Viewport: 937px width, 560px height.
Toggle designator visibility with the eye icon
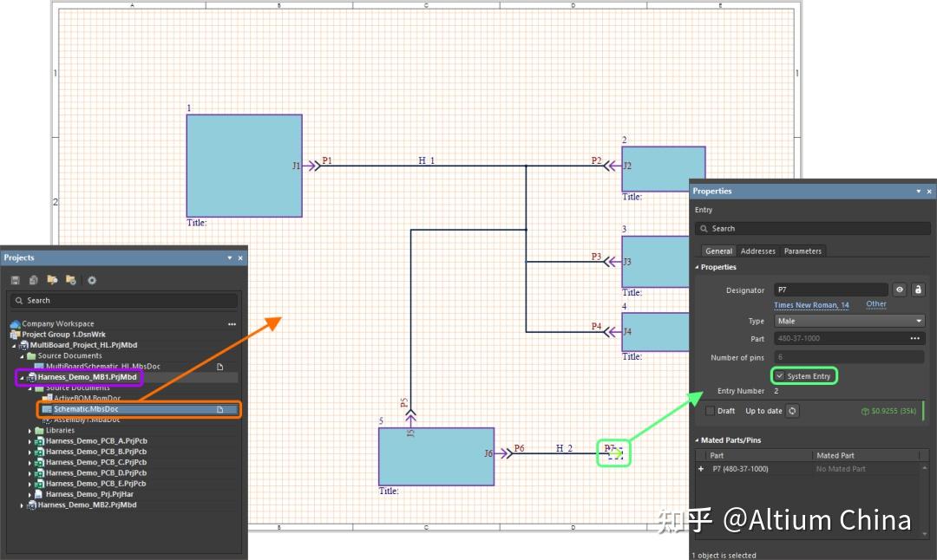900,290
